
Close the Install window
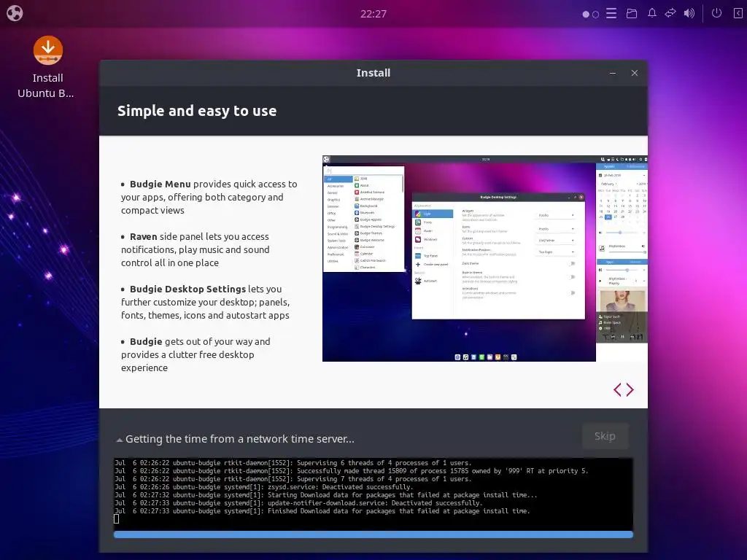pos(635,73)
